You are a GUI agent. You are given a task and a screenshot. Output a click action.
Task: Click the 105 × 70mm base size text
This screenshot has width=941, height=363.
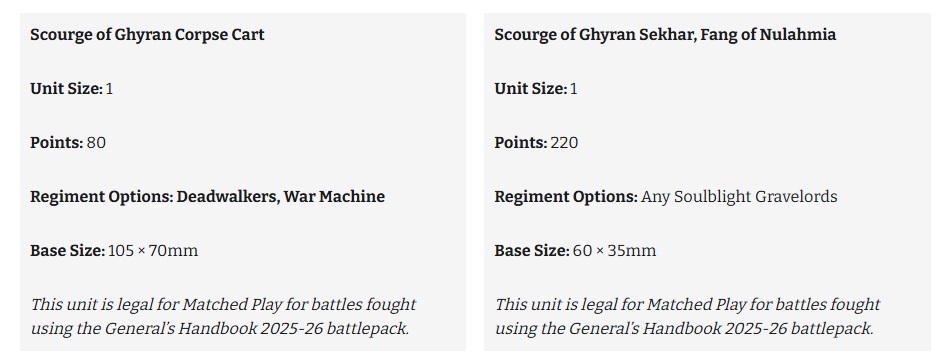pos(152,251)
